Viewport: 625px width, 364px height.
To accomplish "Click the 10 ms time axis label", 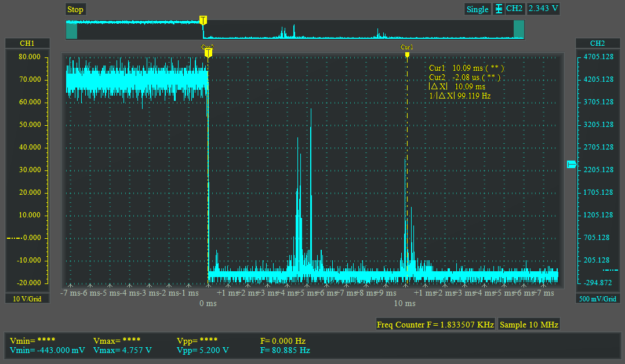I will pyautogui.click(x=405, y=303).
